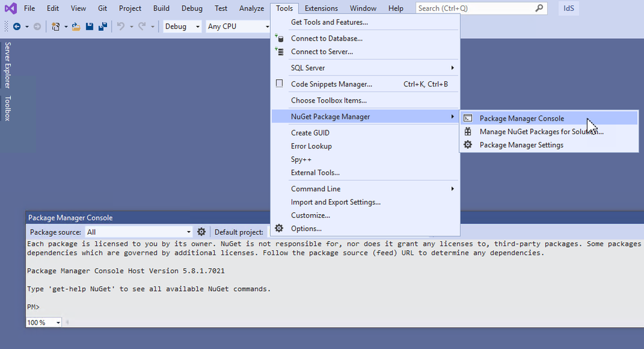Expand the SQL Server submenu
The image size is (644, 349).
pos(365,68)
